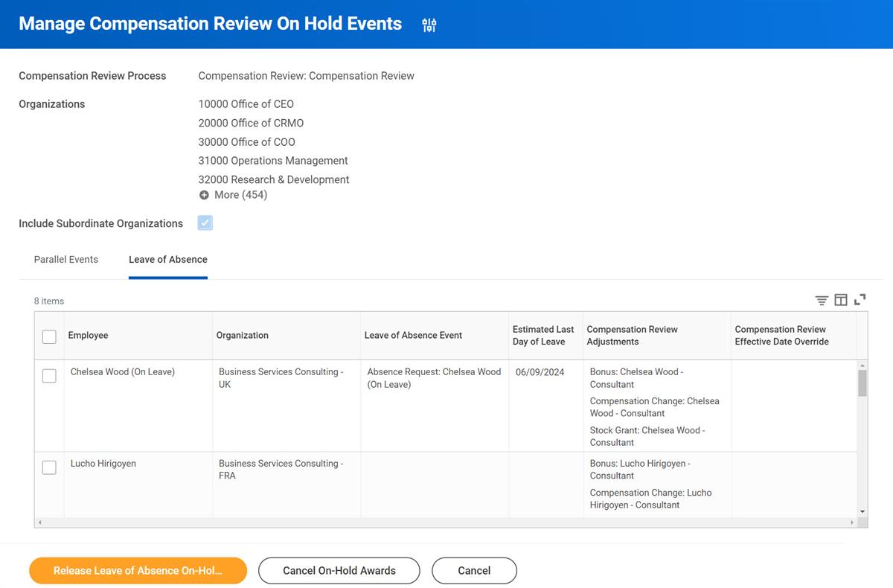The image size is (893, 588).
Task: Check the select-all header checkbox
Action: point(49,336)
